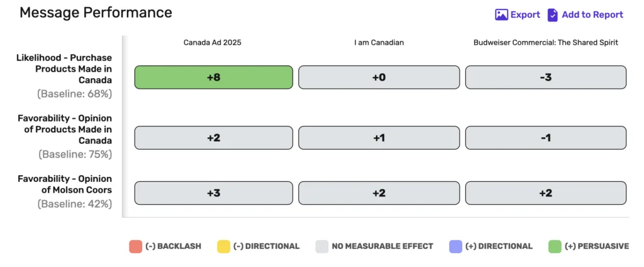
Task: Select the -1 Budweiser Commercial cell
Action: (x=545, y=138)
